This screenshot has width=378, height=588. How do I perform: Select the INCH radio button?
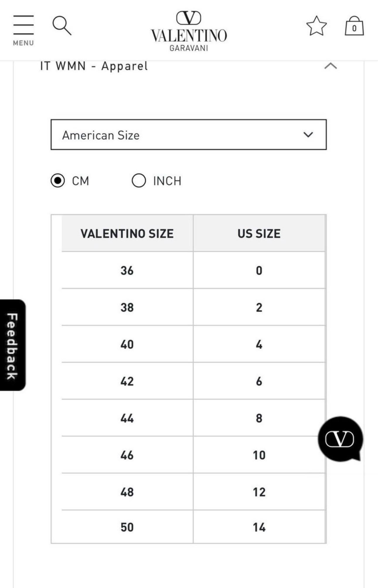(139, 181)
